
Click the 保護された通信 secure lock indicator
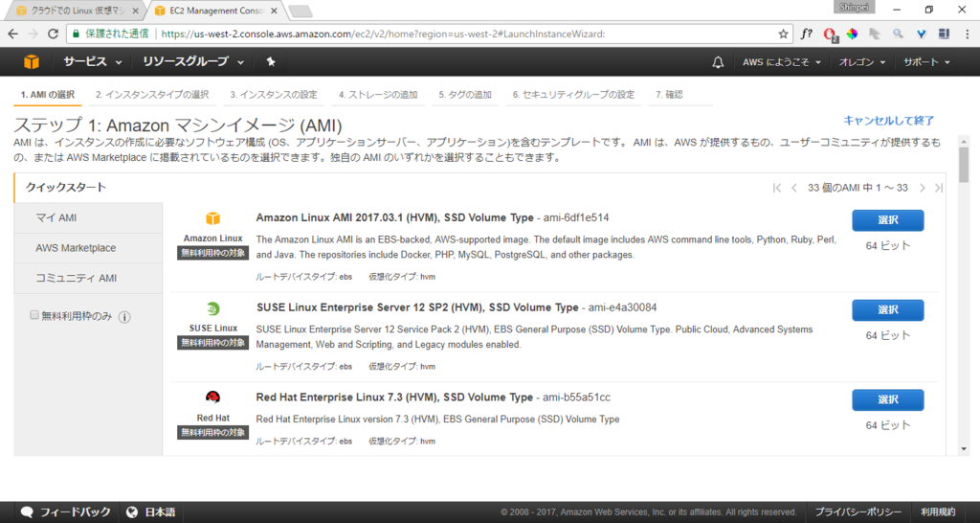coord(110,34)
